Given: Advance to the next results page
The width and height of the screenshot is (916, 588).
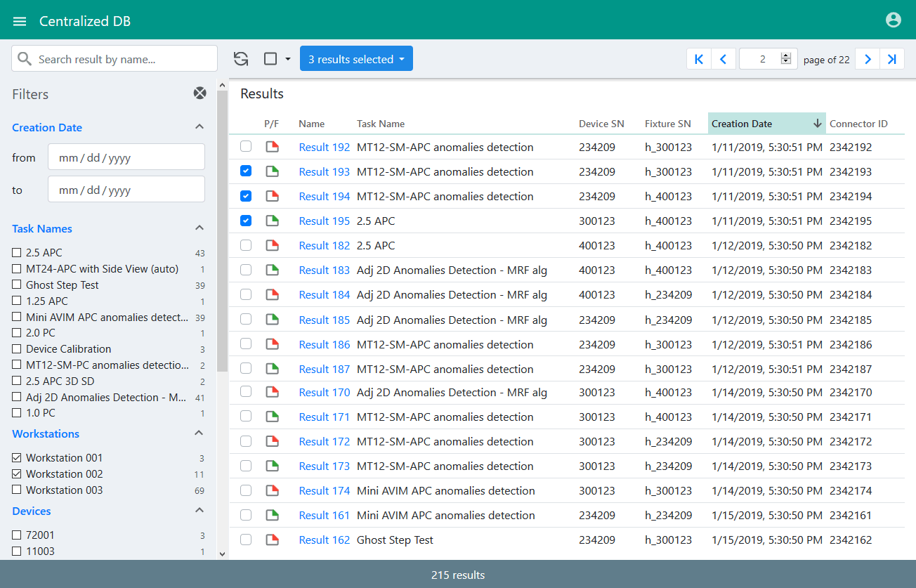Looking at the screenshot, I should pos(868,59).
